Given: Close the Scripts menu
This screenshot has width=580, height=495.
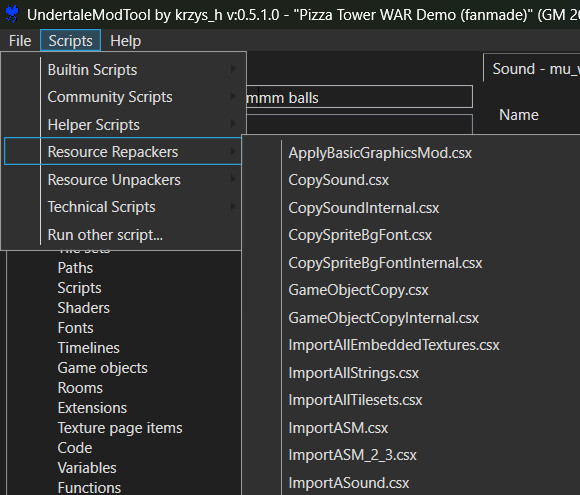Looking at the screenshot, I should [x=70, y=41].
